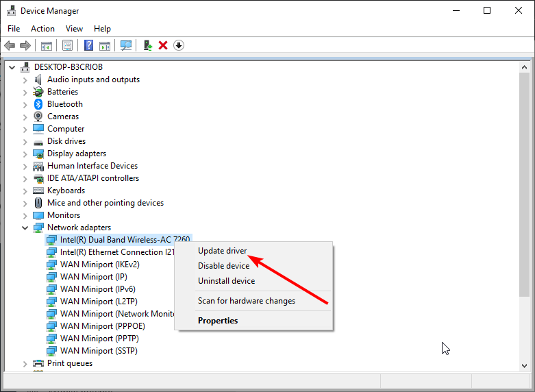The width and height of the screenshot is (535, 392).
Task: Collapse the DESKTOP-B3CRIOB root node
Action: tap(12, 67)
